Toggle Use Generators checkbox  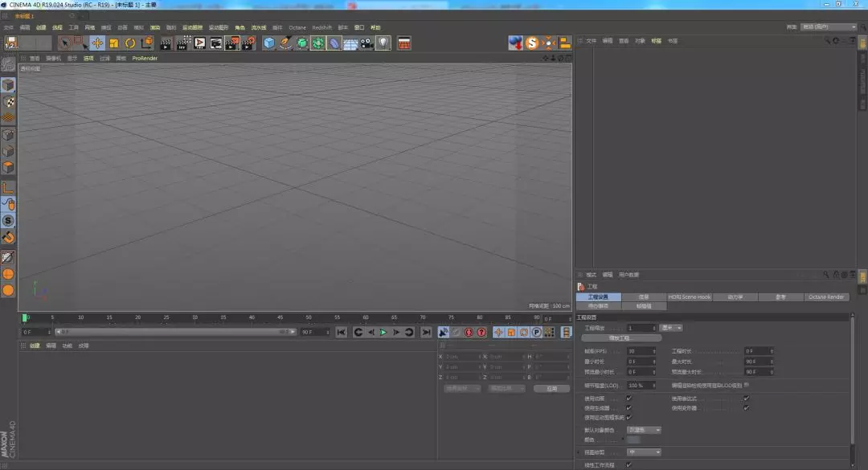click(628, 408)
